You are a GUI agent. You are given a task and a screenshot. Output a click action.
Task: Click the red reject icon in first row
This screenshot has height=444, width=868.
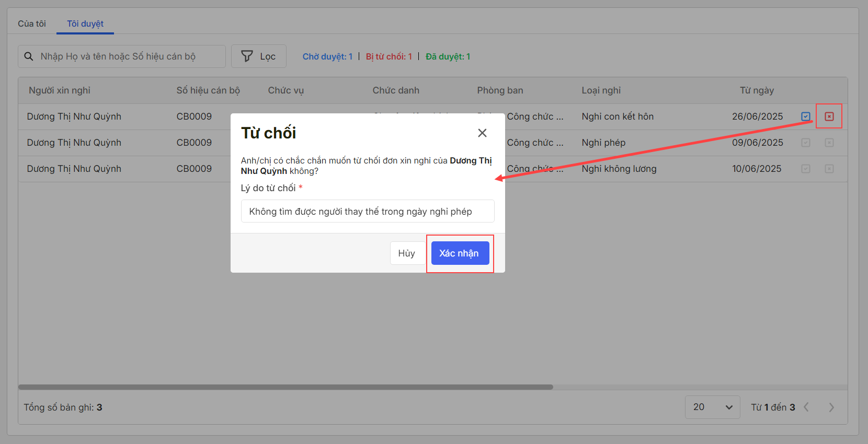(x=829, y=116)
